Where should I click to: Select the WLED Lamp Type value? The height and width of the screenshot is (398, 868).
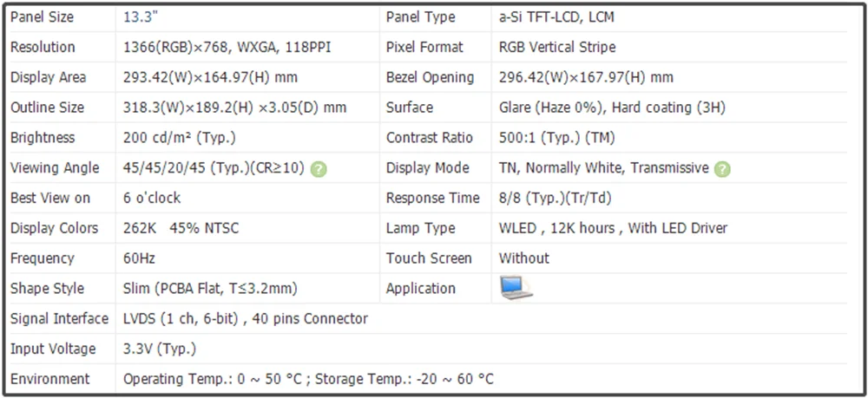[x=613, y=228]
